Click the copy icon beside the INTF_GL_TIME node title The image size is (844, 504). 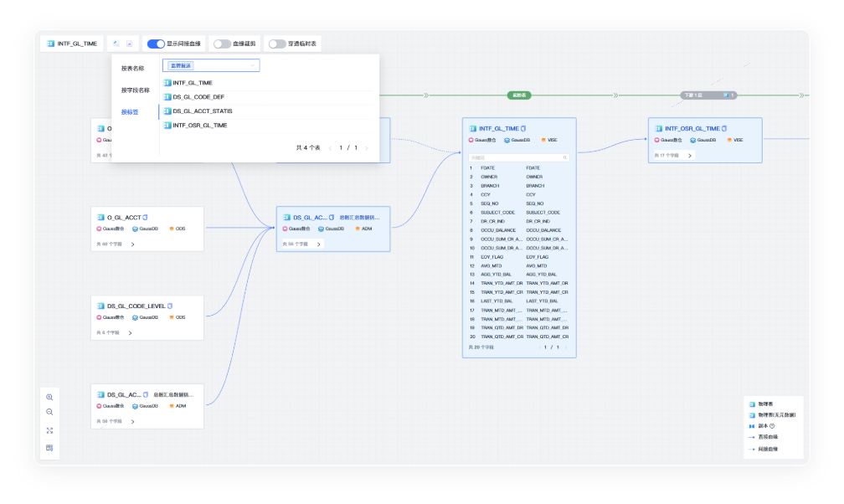tap(523, 129)
